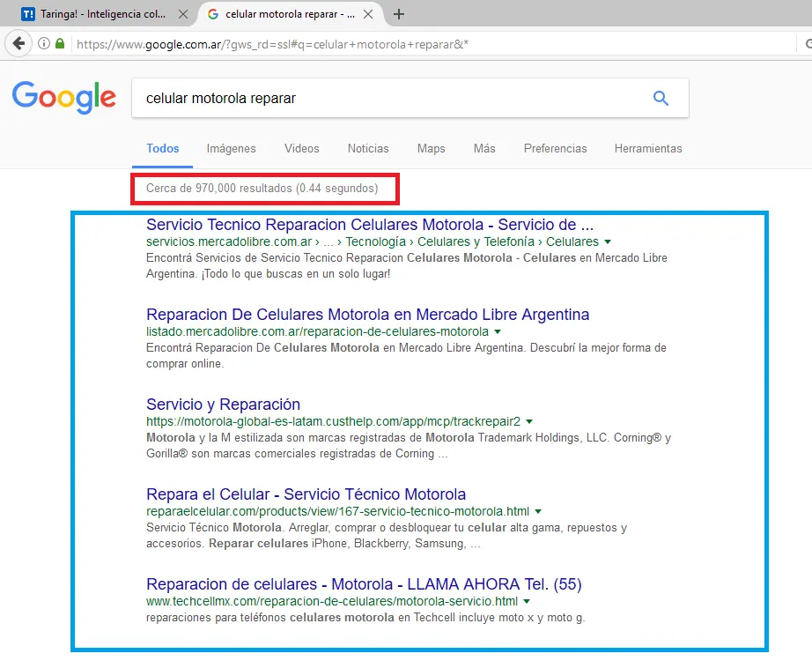The image size is (812, 661).
Task: Open the Noticias results tab
Action: [x=368, y=149]
